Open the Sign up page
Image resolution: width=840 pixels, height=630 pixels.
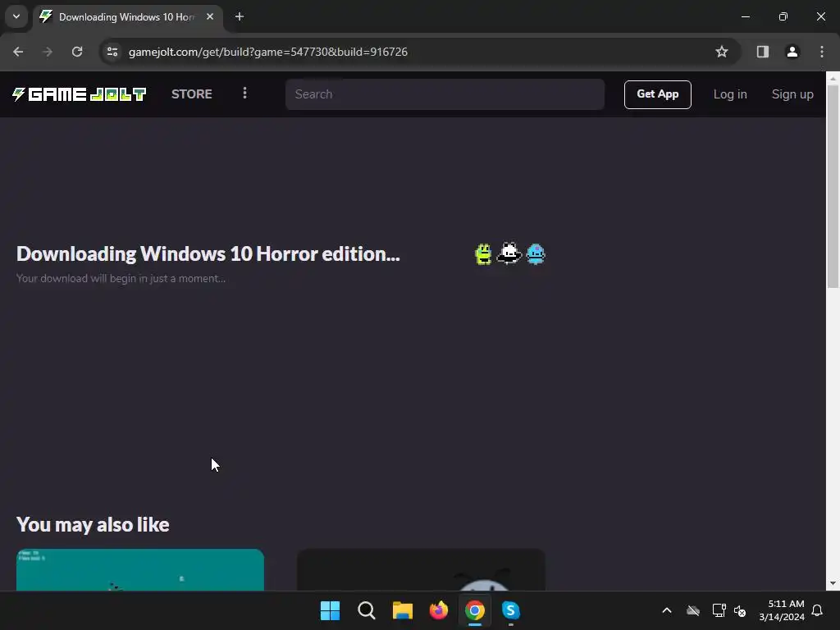(792, 94)
